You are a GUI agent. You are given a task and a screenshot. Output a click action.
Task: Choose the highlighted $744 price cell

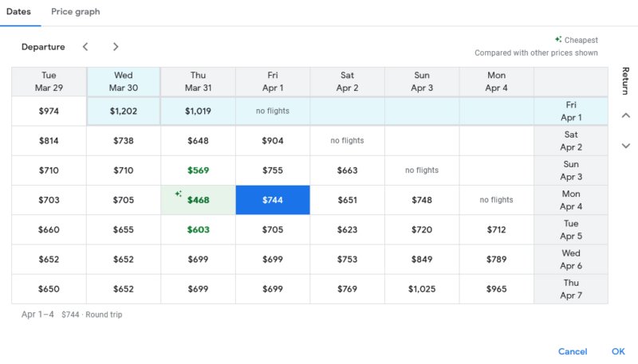(272, 200)
